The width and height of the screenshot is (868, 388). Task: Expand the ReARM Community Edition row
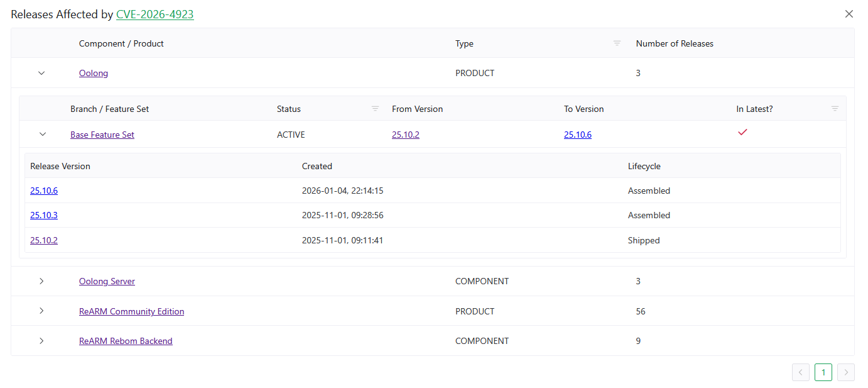pyautogui.click(x=42, y=311)
